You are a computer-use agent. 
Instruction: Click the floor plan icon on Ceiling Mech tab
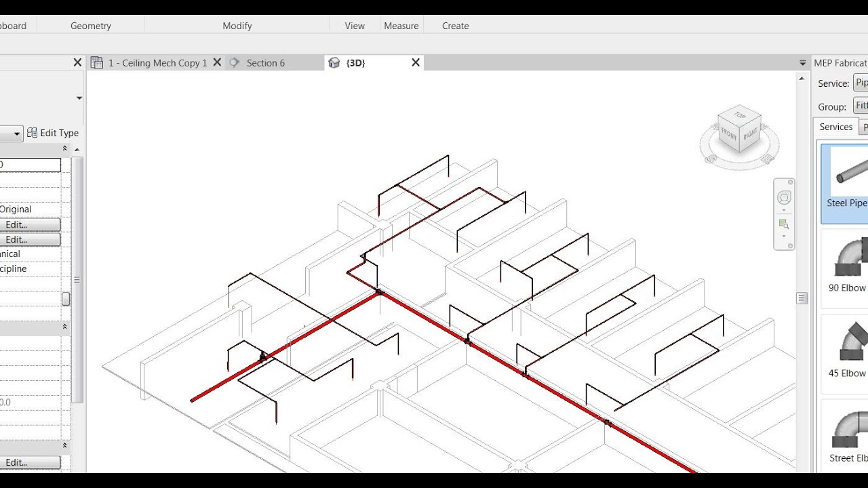pos(96,62)
